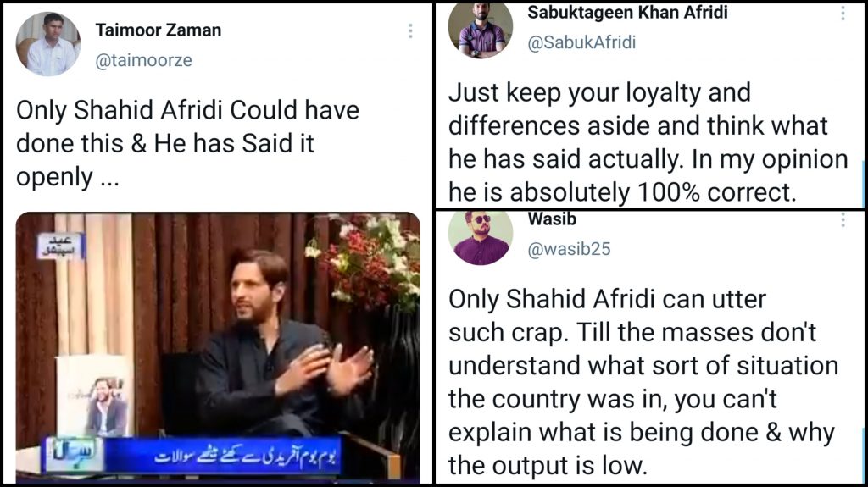Click the tweet text 'Only Shahid Afridi can utter'
This screenshot has width=868, height=487.
point(607,299)
